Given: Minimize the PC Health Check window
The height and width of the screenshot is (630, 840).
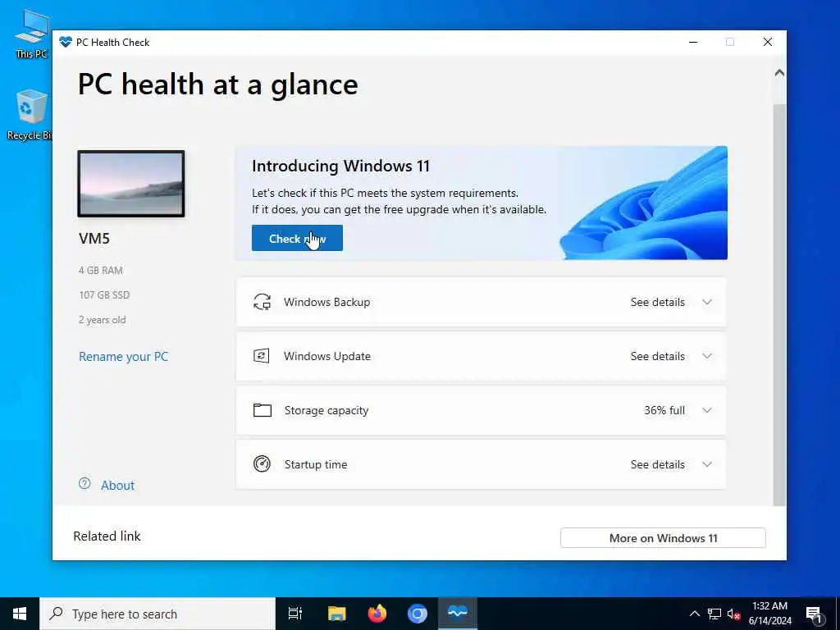Looking at the screenshot, I should click(693, 43).
